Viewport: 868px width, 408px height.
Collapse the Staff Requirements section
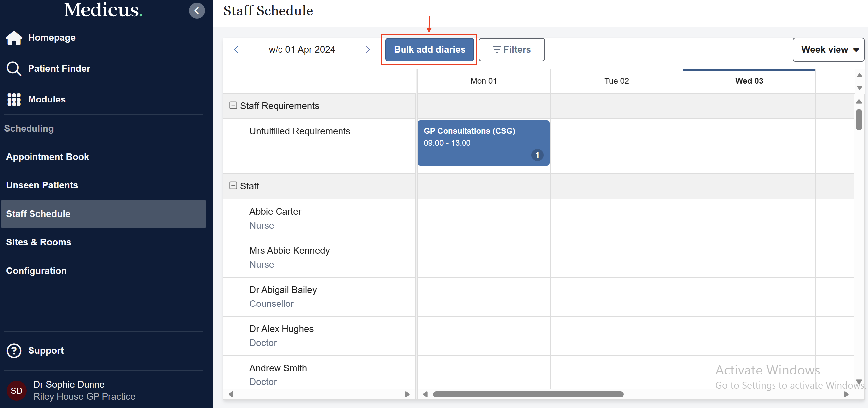[233, 105]
